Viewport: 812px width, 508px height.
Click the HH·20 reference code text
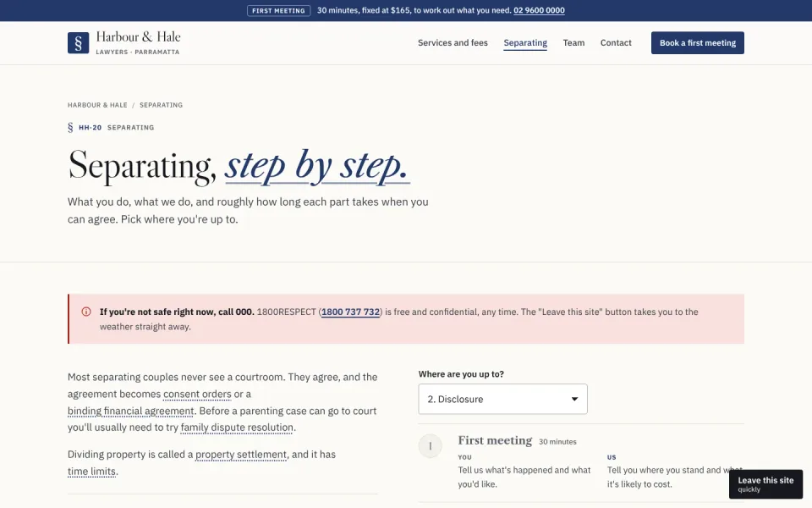[x=91, y=128]
